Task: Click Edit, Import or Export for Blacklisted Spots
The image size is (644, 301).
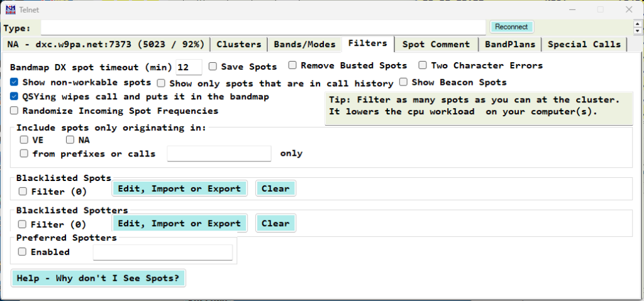Action: click(x=180, y=189)
